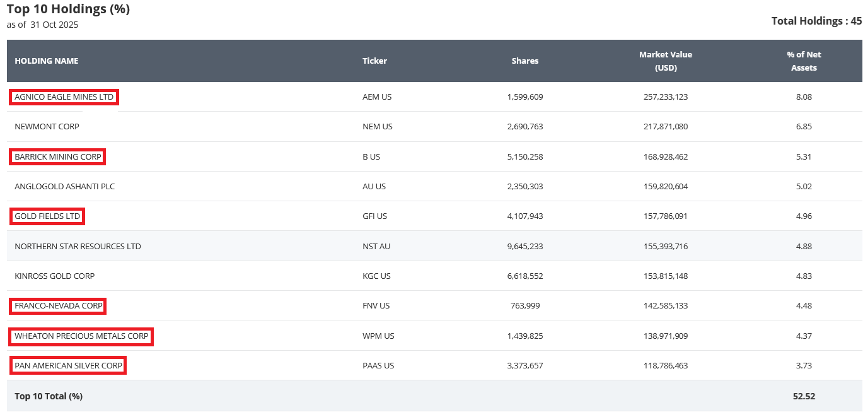This screenshot has width=868, height=417.
Task: Click the Agnico Eagle Mines Ltd holding name
Action: tap(64, 97)
